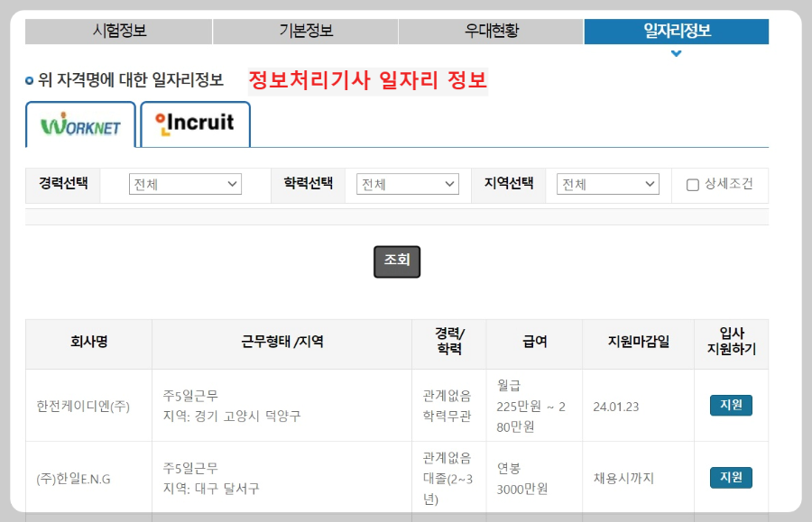812x522 pixels.
Task: Click the 지원마감일 column header
Action: click(634, 343)
